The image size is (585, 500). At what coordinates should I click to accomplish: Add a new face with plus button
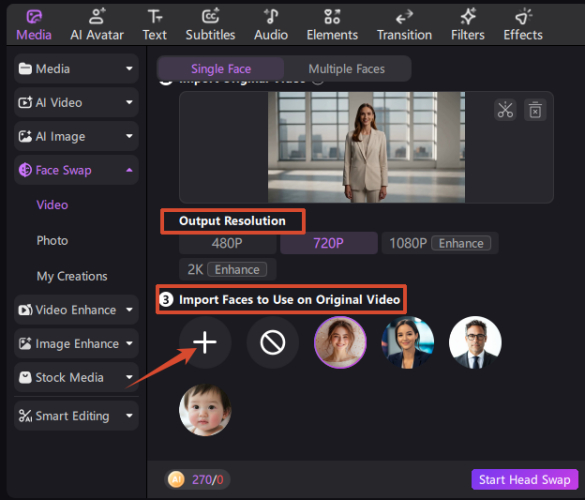[x=205, y=342]
